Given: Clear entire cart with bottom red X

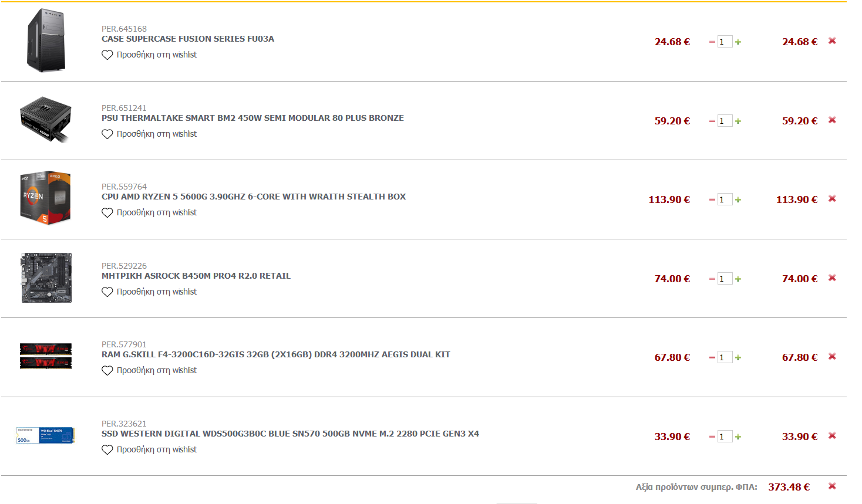Looking at the screenshot, I should click(832, 486).
